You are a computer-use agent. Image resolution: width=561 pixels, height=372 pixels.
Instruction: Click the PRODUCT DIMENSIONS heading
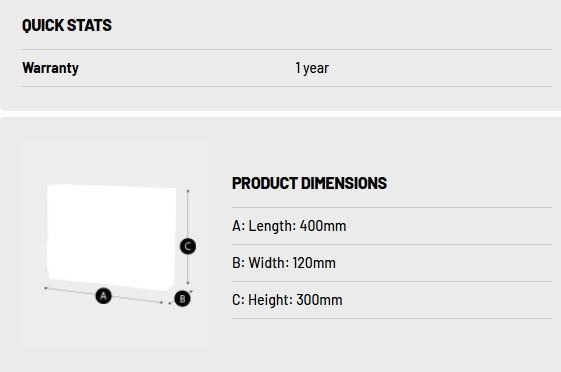(x=309, y=183)
